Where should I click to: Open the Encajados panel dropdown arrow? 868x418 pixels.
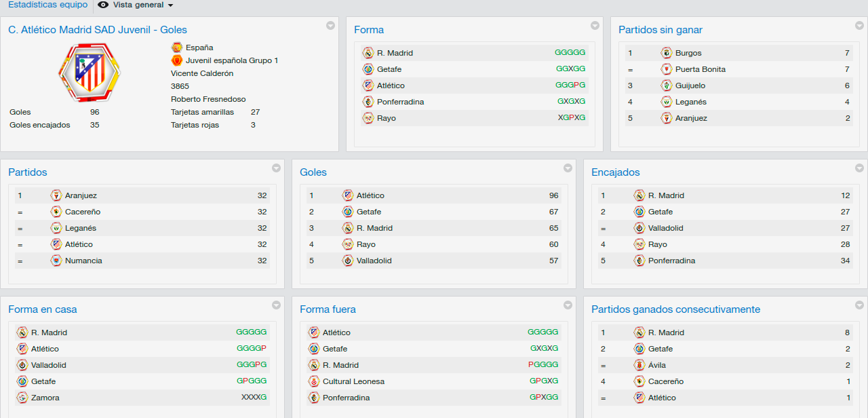(859, 168)
